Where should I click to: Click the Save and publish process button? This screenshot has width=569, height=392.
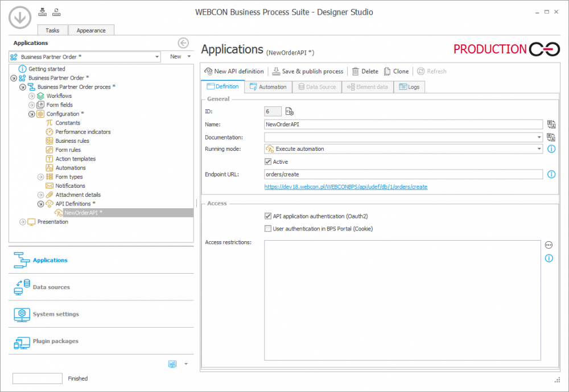(x=308, y=71)
